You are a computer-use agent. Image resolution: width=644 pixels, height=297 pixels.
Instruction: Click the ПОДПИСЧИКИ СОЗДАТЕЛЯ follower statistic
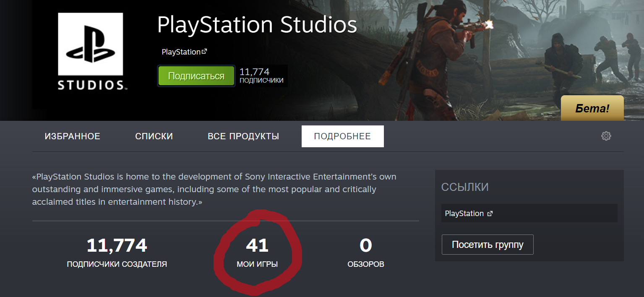point(117,252)
